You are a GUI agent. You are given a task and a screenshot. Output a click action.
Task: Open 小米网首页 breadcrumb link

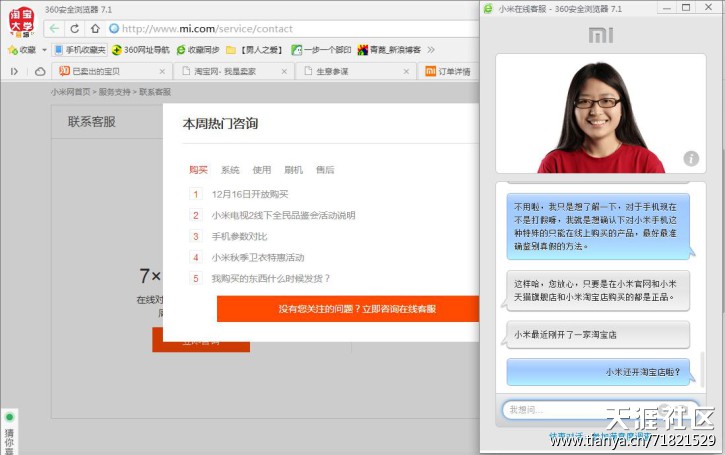pos(71,92)
